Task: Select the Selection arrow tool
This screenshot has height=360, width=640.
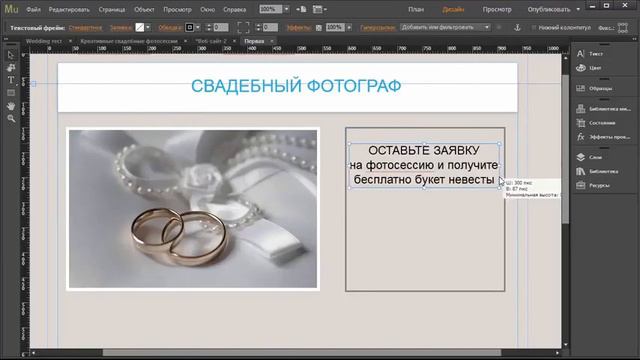Action: click(x=11, y=55)
